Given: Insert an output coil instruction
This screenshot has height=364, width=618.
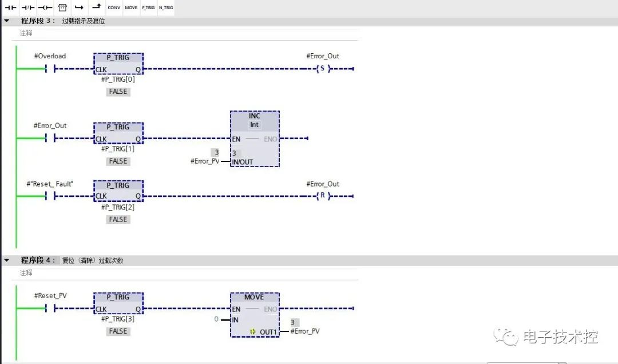Looking at the screenshot, I should [45, 7].
